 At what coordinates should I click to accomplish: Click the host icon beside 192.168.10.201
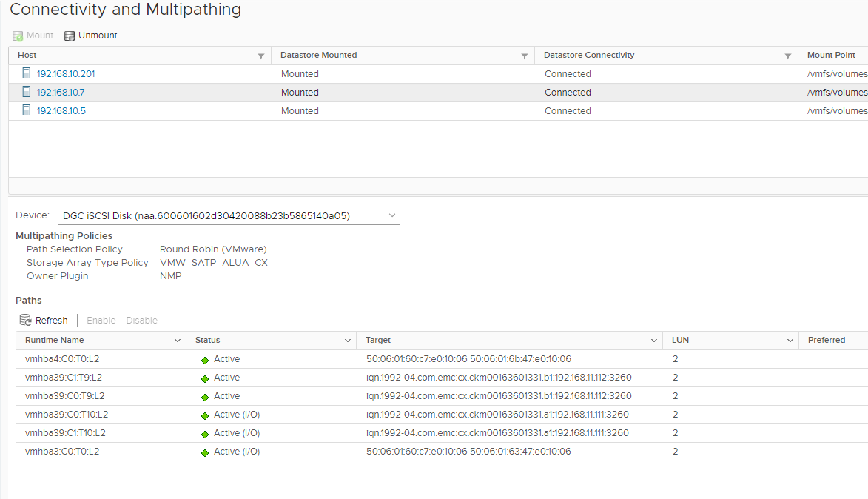click(26, 73)
